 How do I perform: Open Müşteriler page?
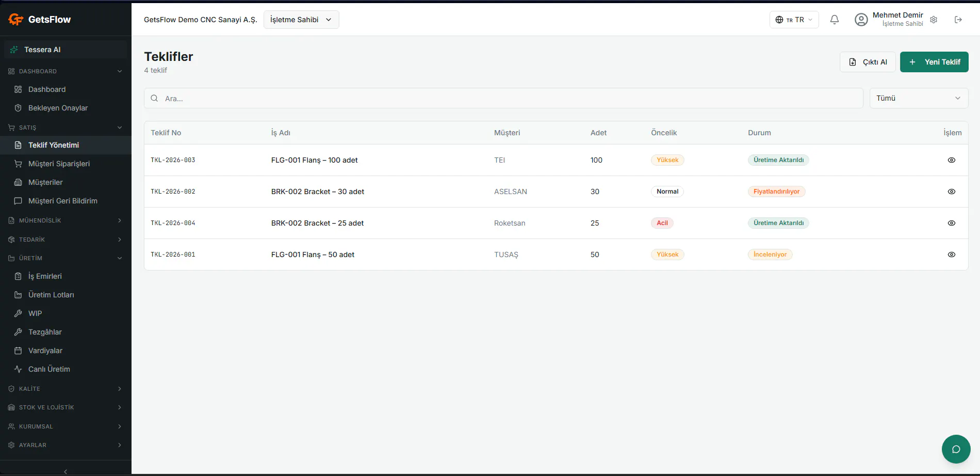coord(66,182)
